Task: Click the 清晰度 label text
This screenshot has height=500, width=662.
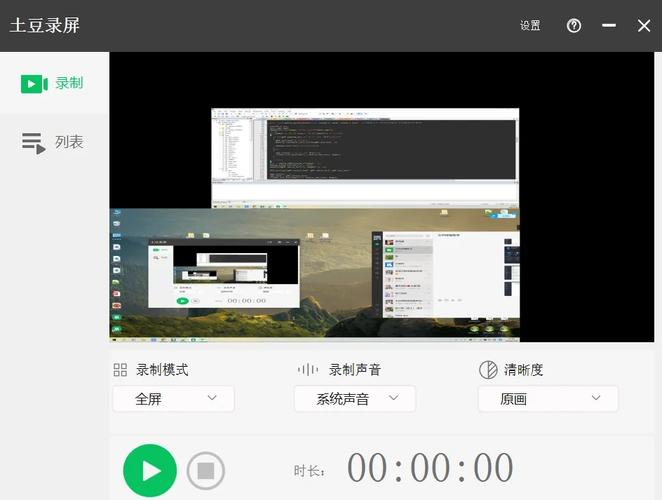Action: pyautogui.click(x=524, y=370)
